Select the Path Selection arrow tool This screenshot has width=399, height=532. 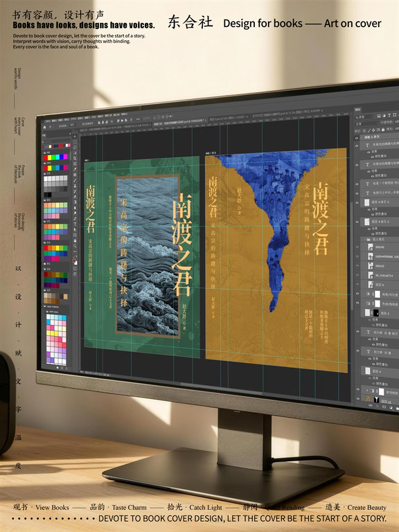75,229
